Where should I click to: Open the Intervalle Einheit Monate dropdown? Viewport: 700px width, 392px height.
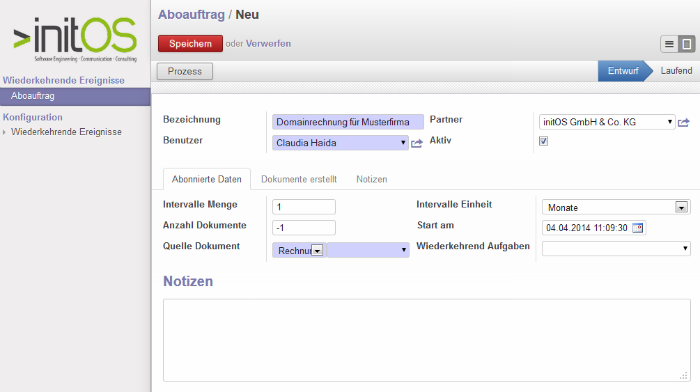616,207
